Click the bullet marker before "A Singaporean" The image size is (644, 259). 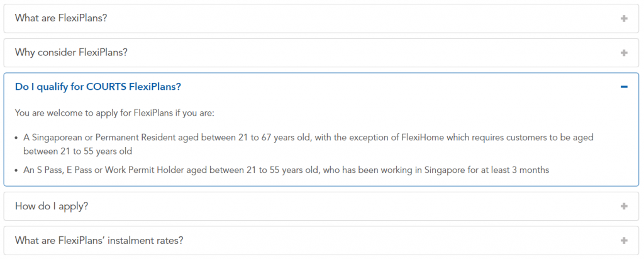point(16,138)
